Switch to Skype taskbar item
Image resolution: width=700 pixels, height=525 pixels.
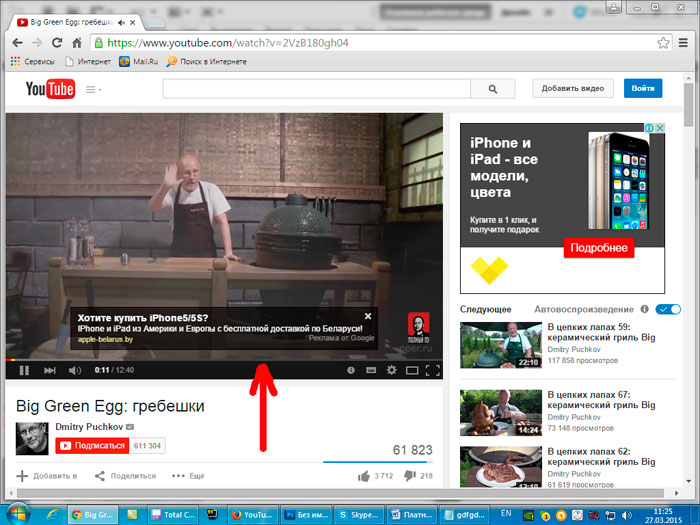[x=359, y=515]
